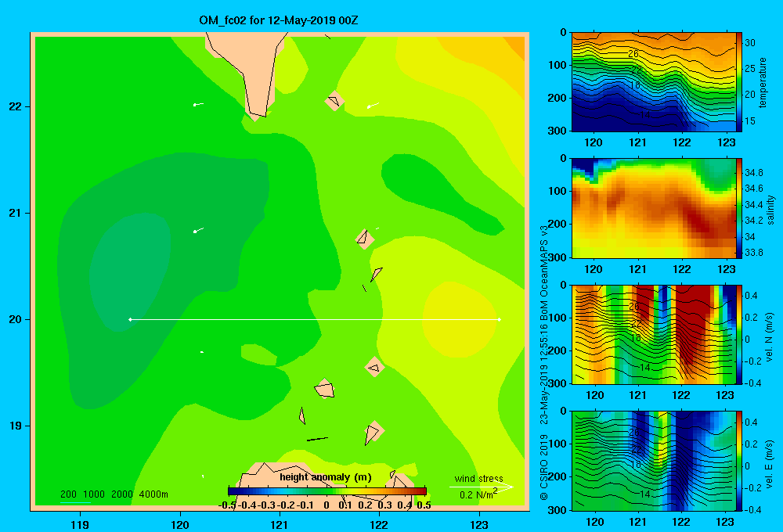
Task: Click the 'vel. N (m/s)' axis label
Action: 769,337
